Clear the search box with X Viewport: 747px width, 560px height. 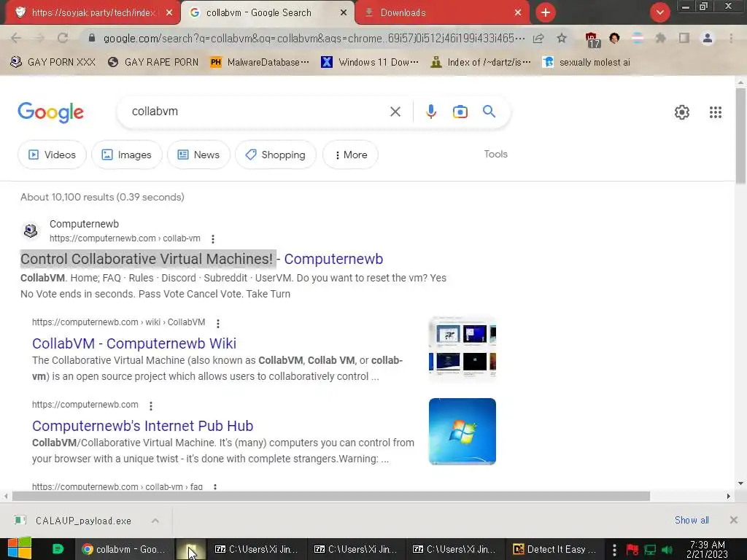(x=395, y=112)
